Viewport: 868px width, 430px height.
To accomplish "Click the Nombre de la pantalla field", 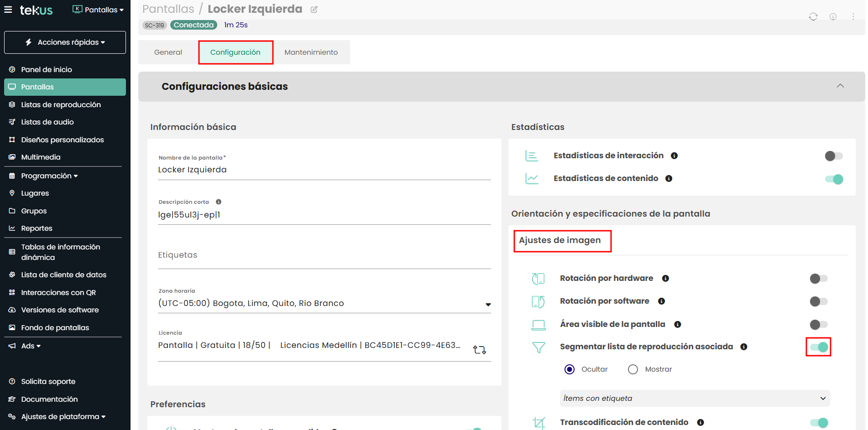I will [x=324, y=170].
